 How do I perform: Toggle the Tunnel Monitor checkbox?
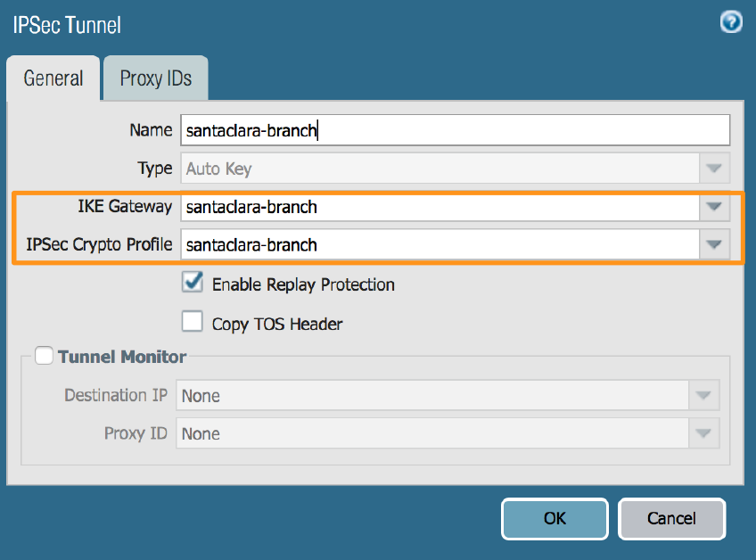click(x=43, y=357)
